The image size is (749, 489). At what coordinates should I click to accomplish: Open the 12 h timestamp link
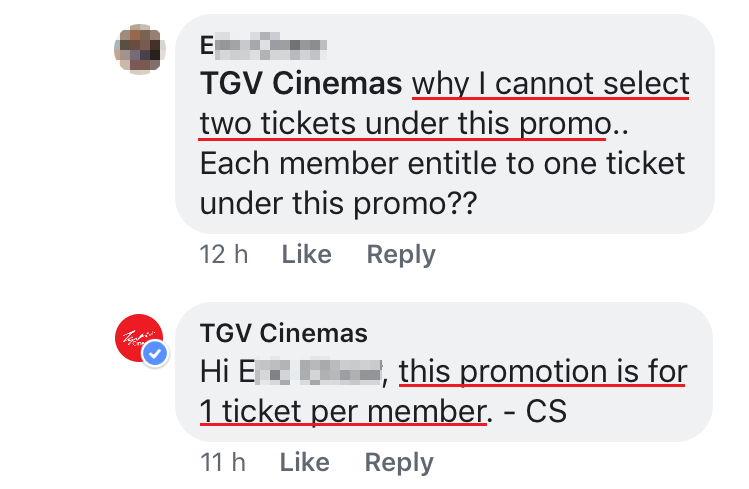tap(224, 255)
